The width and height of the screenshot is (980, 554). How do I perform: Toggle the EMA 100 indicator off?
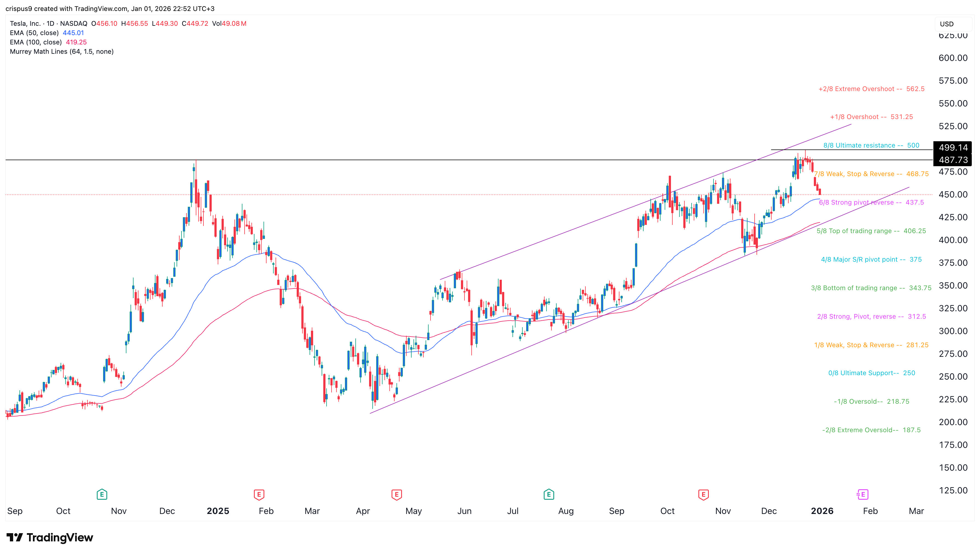36,42
